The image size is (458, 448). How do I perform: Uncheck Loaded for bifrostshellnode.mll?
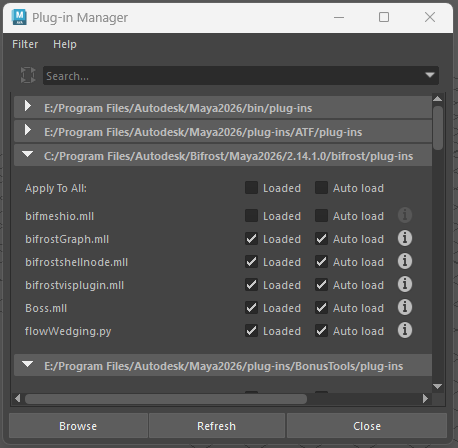click(251, 262)
